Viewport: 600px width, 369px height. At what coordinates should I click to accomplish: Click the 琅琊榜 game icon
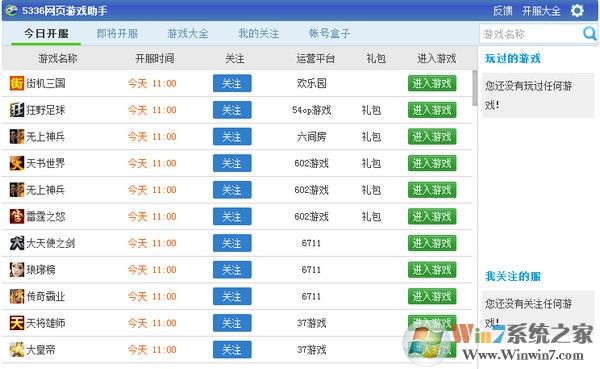point(16,269)
